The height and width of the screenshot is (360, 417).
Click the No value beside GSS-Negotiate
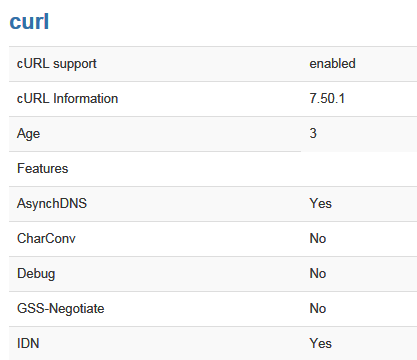tap(318, 308)
